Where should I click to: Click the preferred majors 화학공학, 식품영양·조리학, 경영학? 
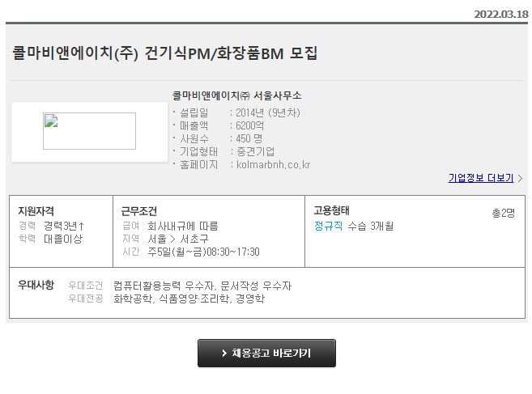click(x=189, y=299)
